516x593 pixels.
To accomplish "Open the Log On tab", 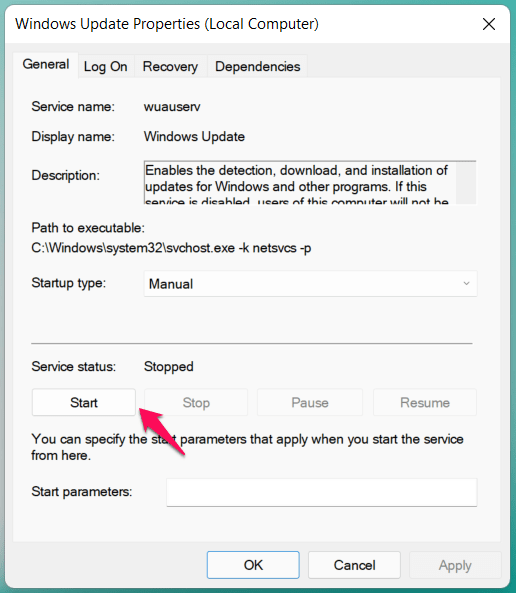I will pyautogui.click(x=106, y=67).
